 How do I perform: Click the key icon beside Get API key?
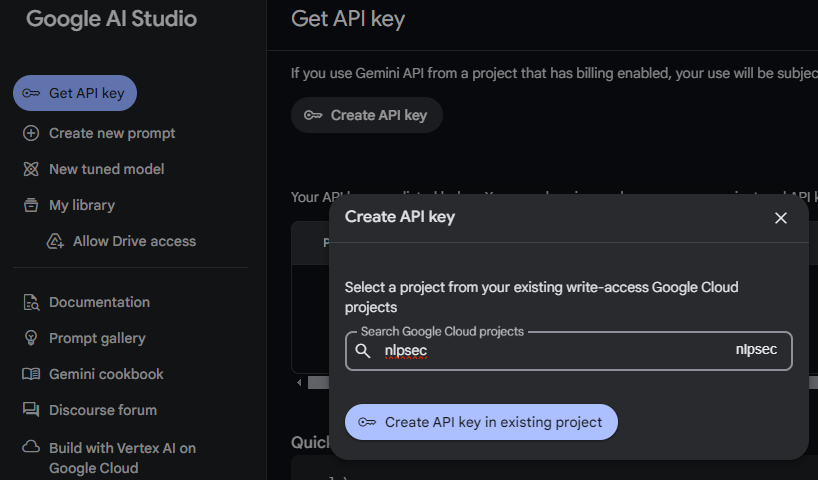click(31, 93)
